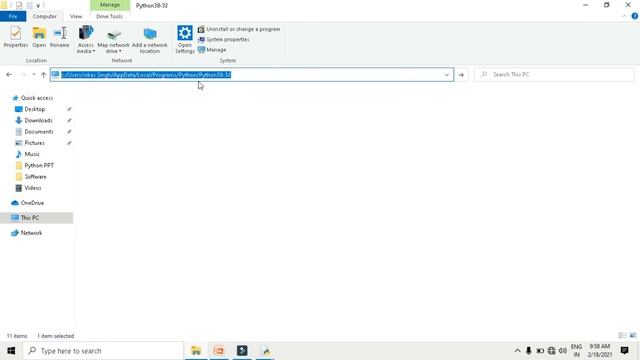Open Desktop in navigation pane
The height and width of the screenshot is (360, 640).
pyautogui.click(x=30, y=109)
